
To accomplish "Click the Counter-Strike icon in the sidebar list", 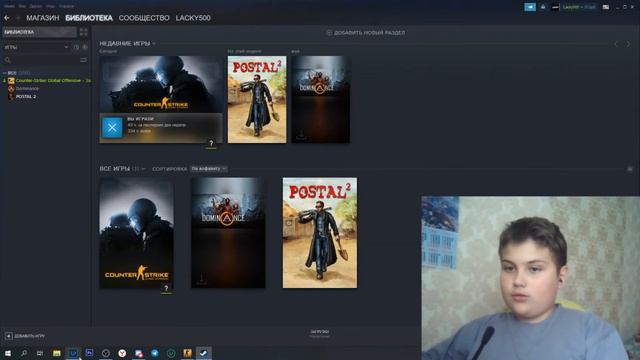I will coord(11,80).
